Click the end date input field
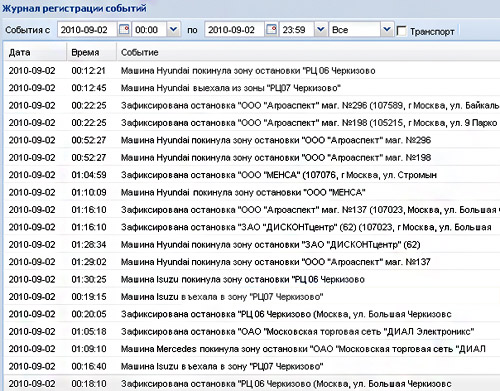Viewport: 500px width, 391px height. pos(234,30)
